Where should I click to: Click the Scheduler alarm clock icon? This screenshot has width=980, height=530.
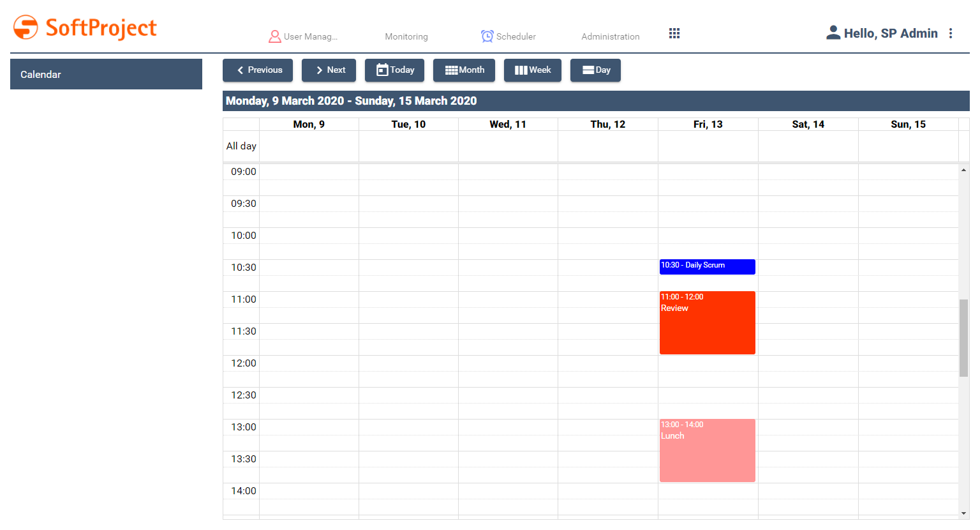(486, 36)
